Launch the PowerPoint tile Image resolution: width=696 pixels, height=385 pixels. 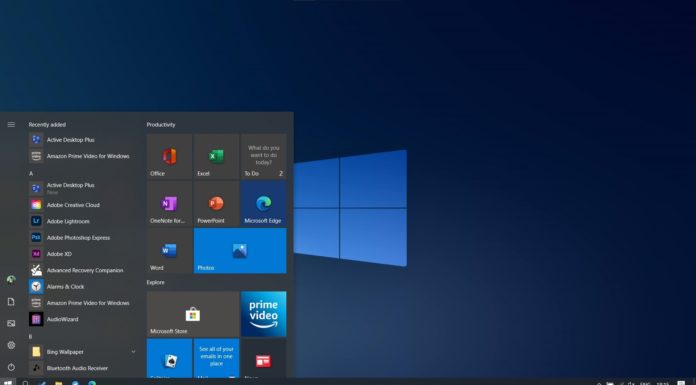coord(216,204)
